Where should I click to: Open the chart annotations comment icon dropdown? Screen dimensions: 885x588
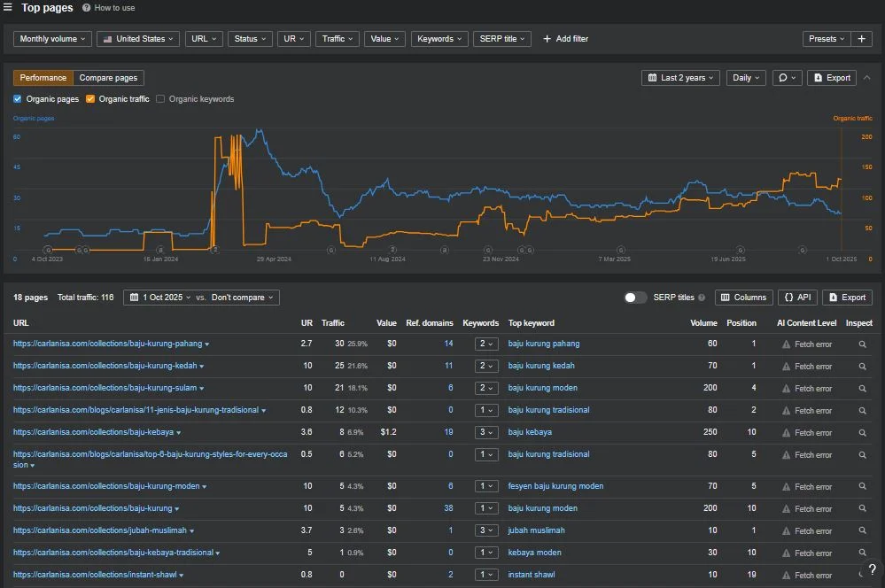[787, 78]
